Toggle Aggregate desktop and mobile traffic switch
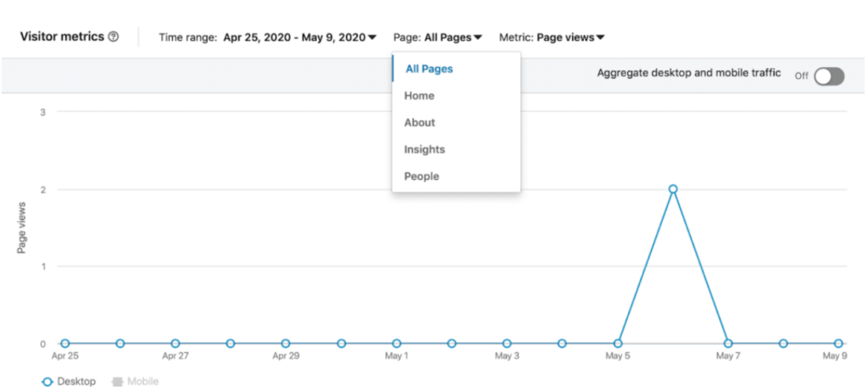This screenshot has height=387, width=868. [x=828, y=76]
